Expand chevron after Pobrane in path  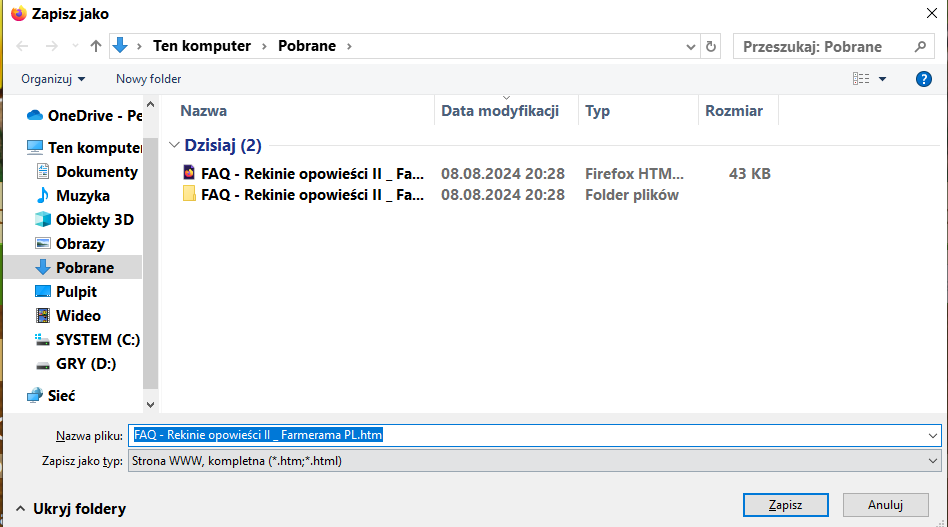(349, 46)
